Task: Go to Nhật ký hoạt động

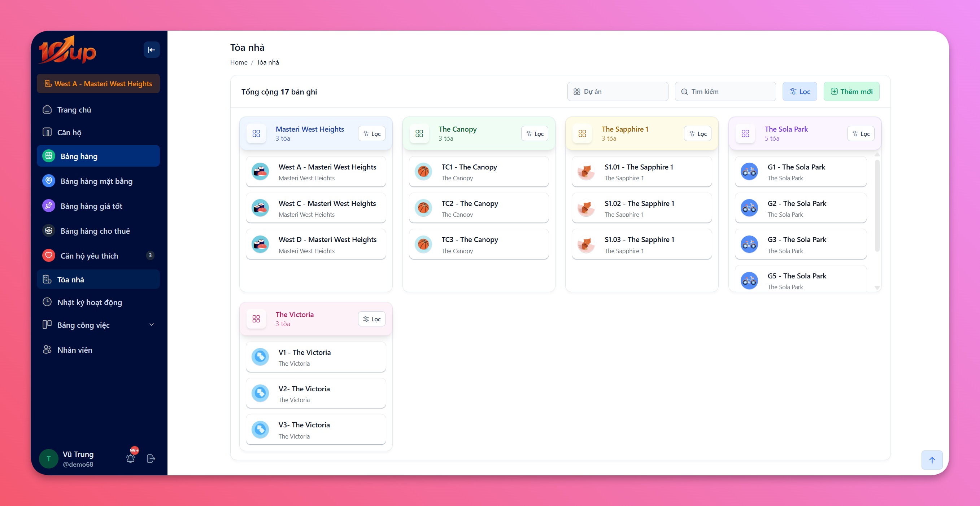Action: coord(90,302)
